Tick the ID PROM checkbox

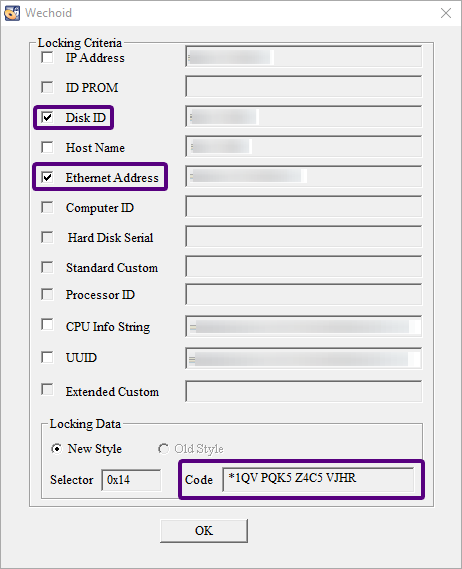point(47,87)
